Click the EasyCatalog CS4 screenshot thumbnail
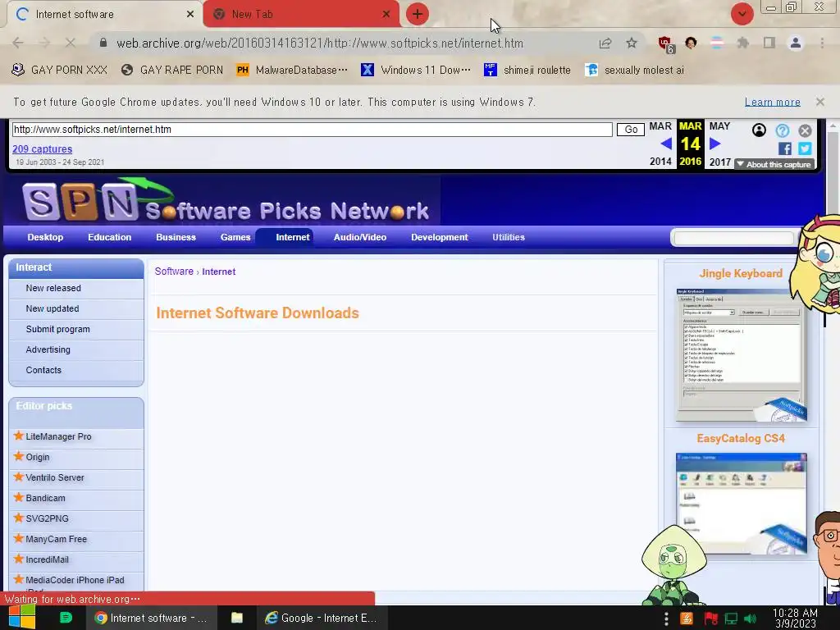The image size is (840, 630). click(741, 504)
